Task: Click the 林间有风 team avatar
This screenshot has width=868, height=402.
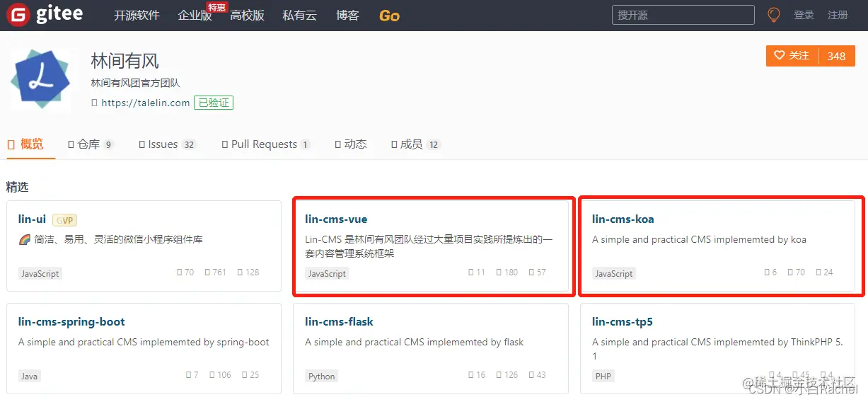Action: coord(40,81)
